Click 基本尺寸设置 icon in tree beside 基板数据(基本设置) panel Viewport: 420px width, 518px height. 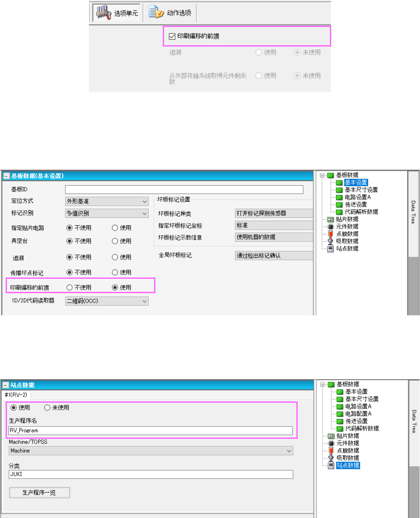coord(339,190)
